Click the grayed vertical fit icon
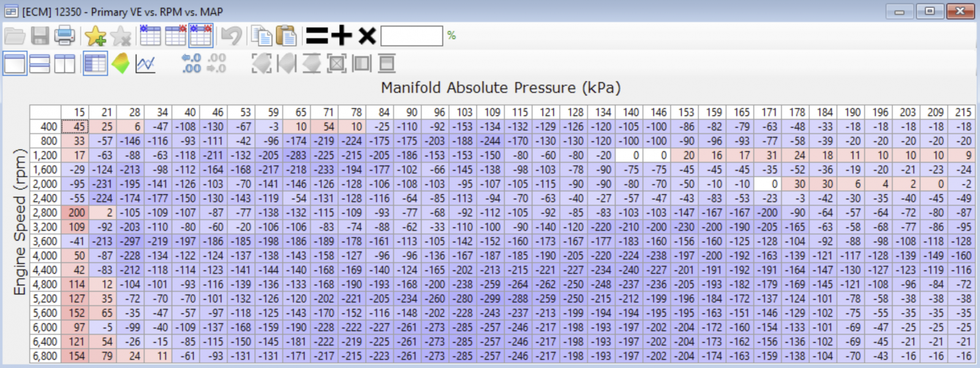 (x=386, y=63)
